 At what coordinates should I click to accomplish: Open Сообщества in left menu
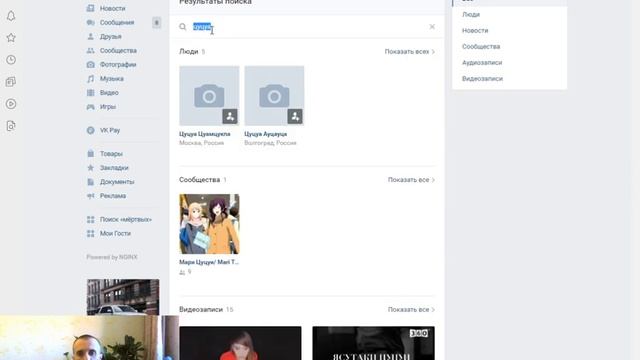118,51
